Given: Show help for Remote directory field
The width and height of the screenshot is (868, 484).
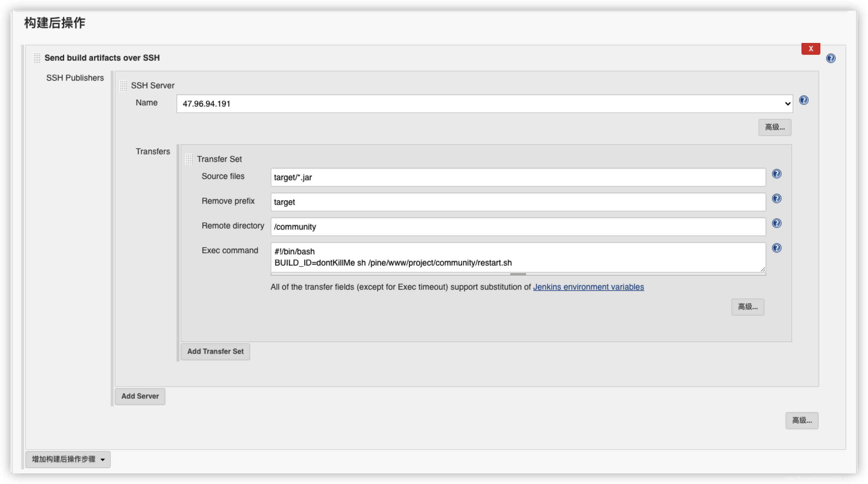Looking at the screenshot, I should pos(776,223).
